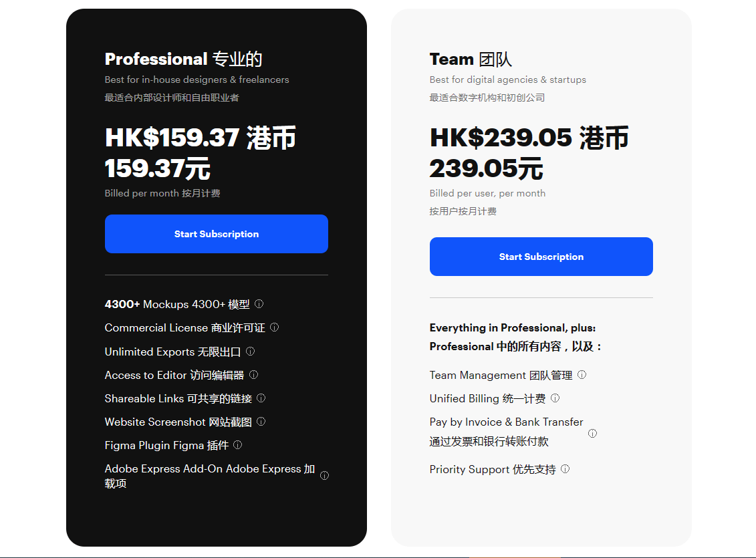Show info for Unified Billing
756x558 pixels.
click(x=555, y=398)
